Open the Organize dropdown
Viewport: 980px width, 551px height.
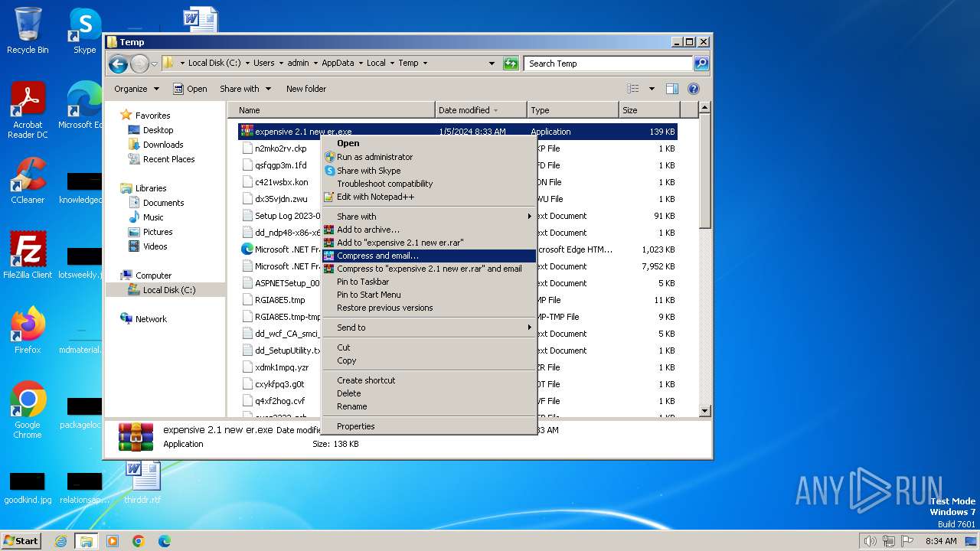pos(136,89)
